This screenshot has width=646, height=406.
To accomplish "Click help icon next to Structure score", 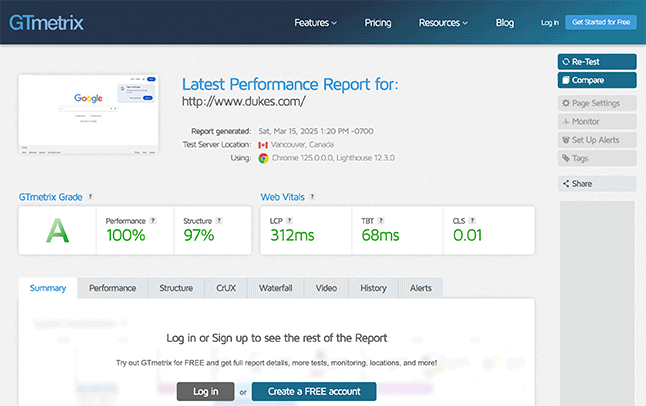I will click(219, 221).
